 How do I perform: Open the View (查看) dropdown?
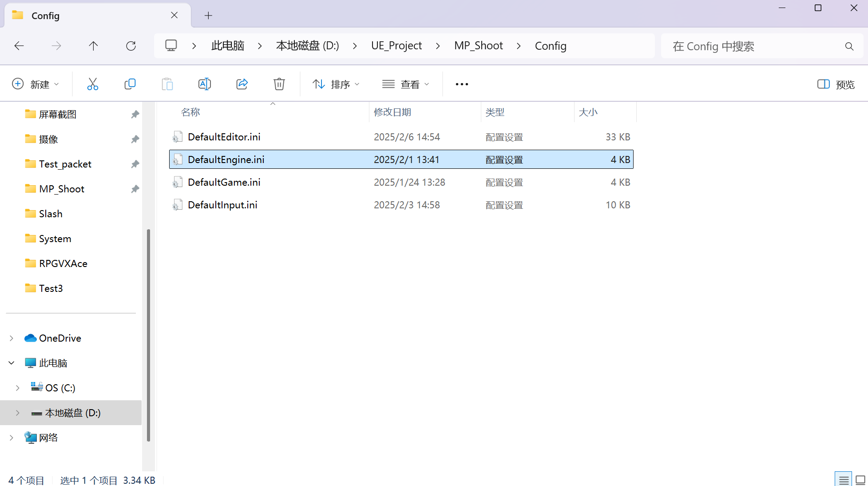(406, 84)
